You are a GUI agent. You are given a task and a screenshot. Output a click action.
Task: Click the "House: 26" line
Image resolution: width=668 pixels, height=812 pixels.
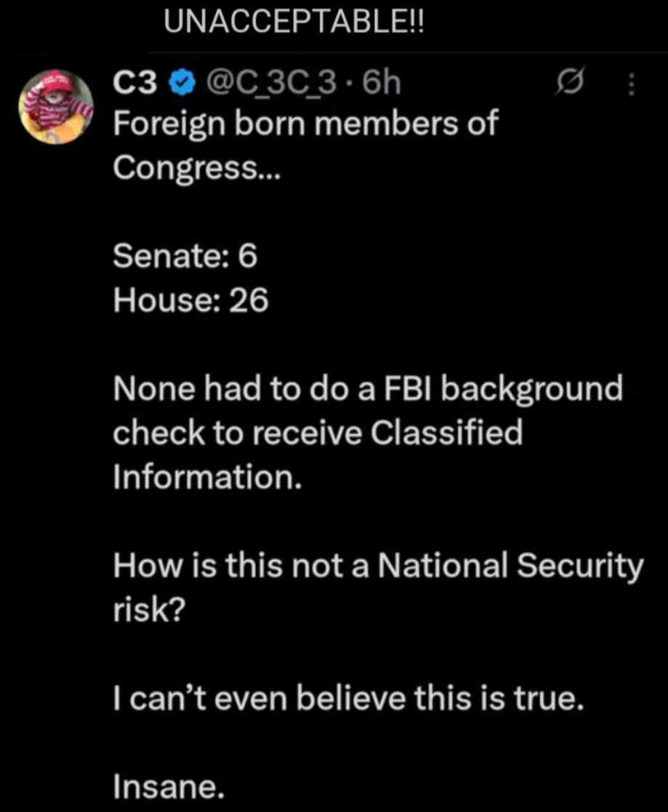190,300
